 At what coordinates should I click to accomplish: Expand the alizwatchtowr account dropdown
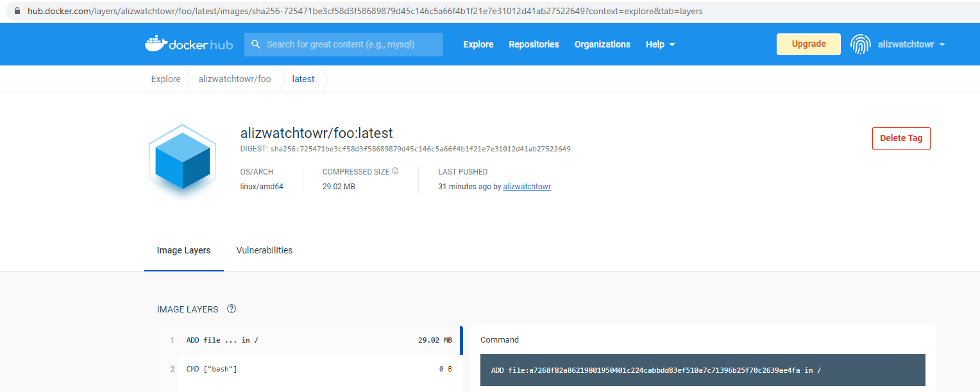pos(911,44)
